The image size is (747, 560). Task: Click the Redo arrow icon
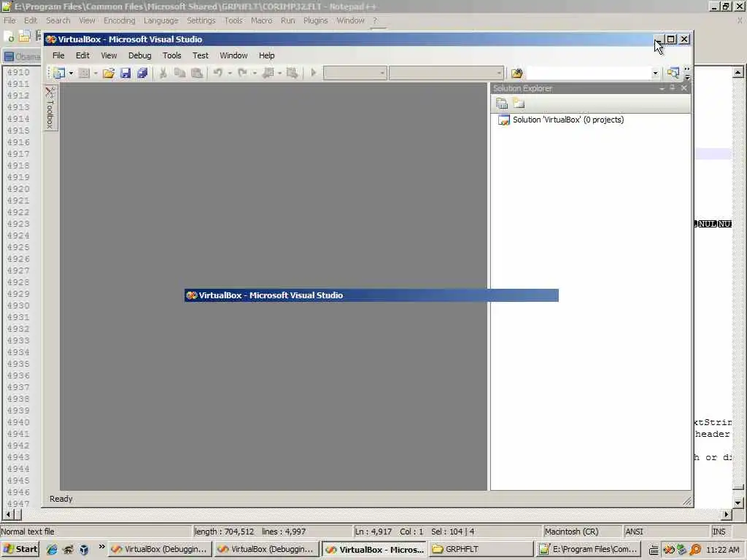[242, 73]
